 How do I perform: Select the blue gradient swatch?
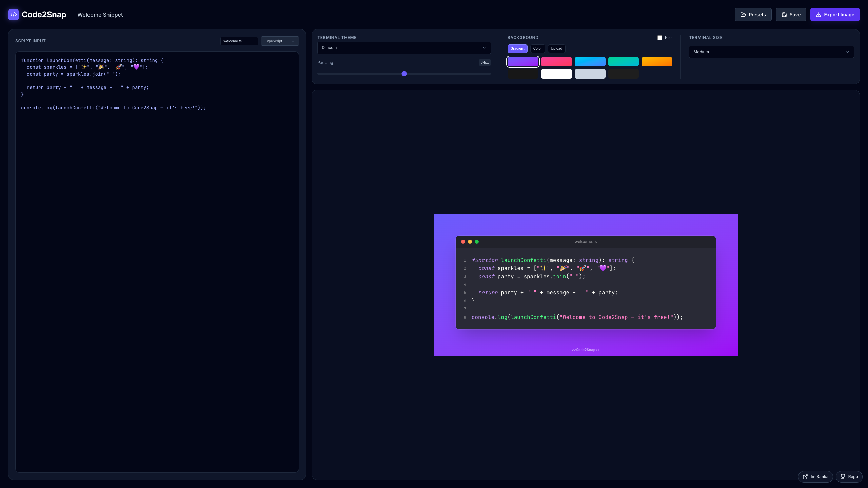coord(590,62)
